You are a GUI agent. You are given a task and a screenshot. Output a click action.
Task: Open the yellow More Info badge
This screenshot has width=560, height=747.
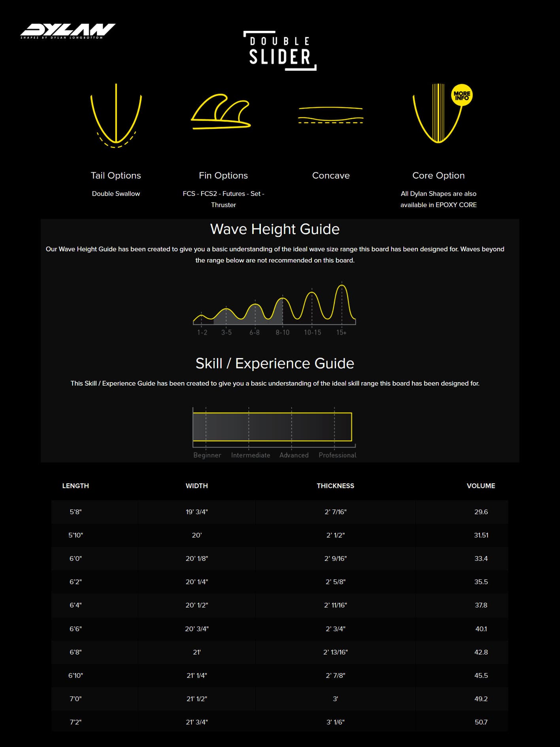coord(462,95)
